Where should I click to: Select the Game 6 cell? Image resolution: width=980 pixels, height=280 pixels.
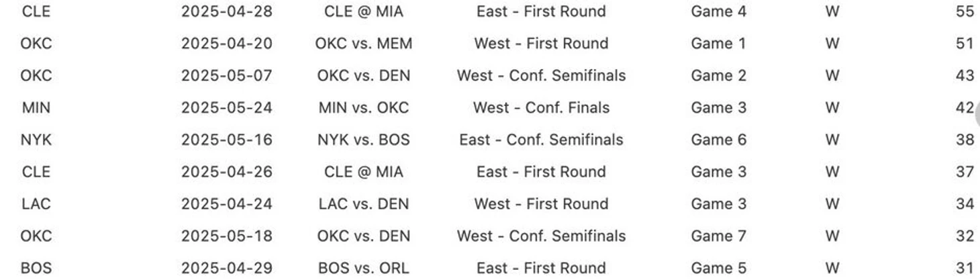[x=718, y=140]
